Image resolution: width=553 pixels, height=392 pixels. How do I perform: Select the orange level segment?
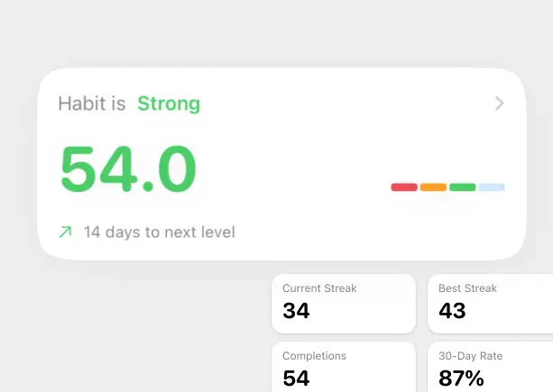(433, 187)
